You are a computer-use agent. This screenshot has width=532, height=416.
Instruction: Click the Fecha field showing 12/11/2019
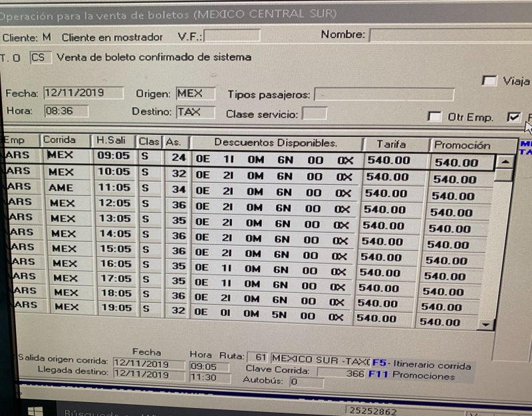(84, 93)
